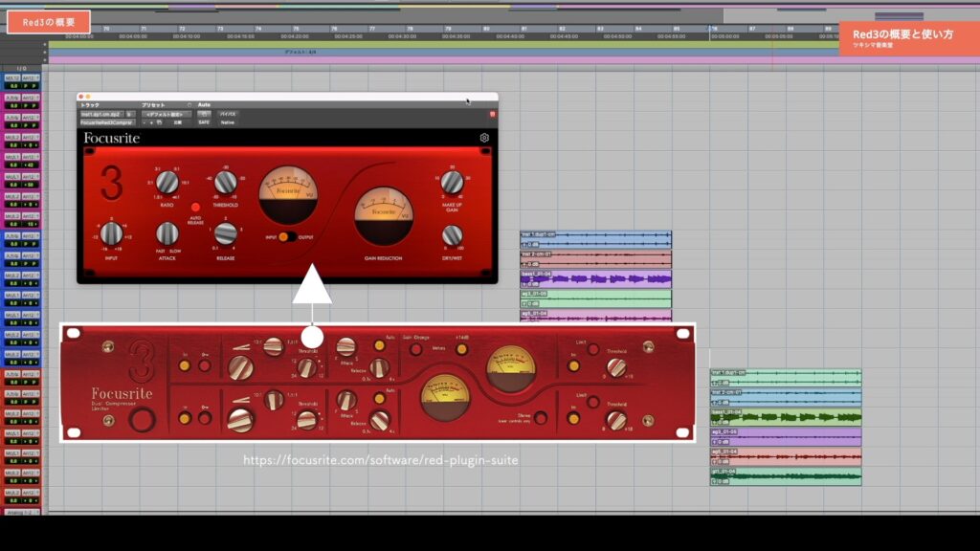Click the Threshold knob on the plugin

(x=226, y=183)
